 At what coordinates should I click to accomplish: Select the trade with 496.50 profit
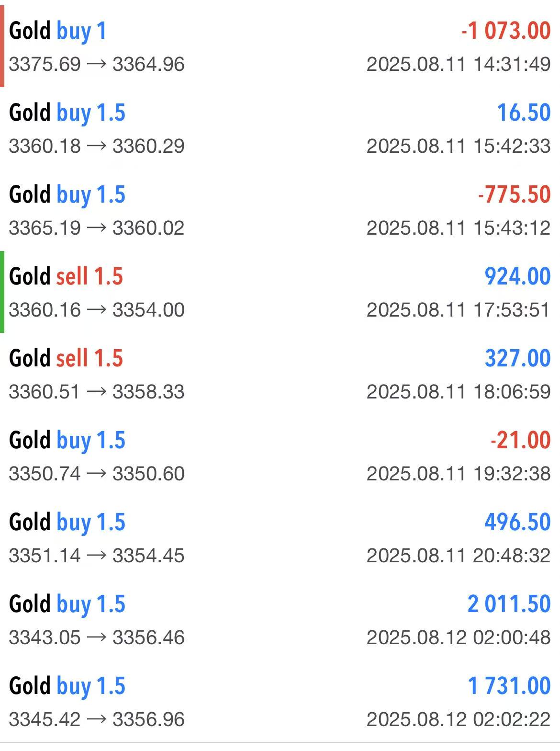(280, 538)
